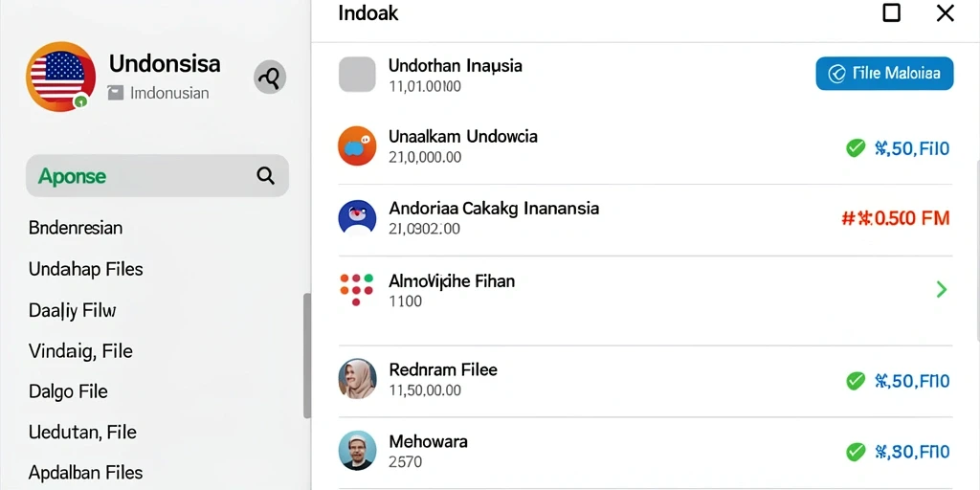Image resolution: width=980 pixels, height=490 pixels.
Task: Click the red #0.500 FM status label
Action: (896, 218)
